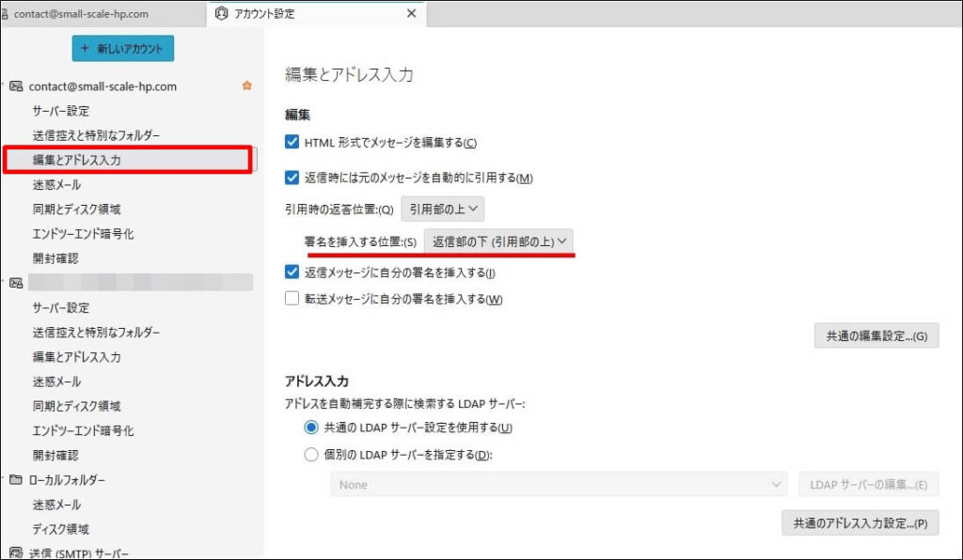Click the ローカルフォルダー folder icon
This screenshot has width=963, height=560.
click(x=16, y=480)
